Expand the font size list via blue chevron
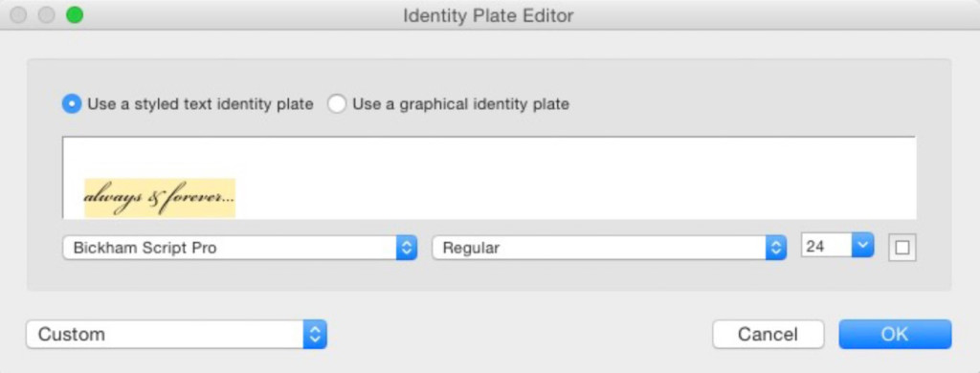The height and width of the screenshot is (373, 980). tap(863, 246)
